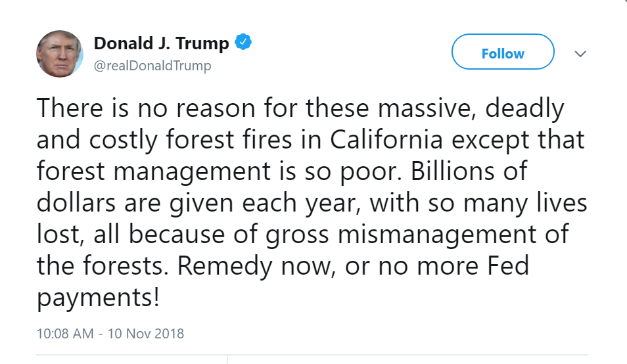This screenshot has height=364, width=627.
Task: Click the blue verified badge icon
Action: point(243,43)
